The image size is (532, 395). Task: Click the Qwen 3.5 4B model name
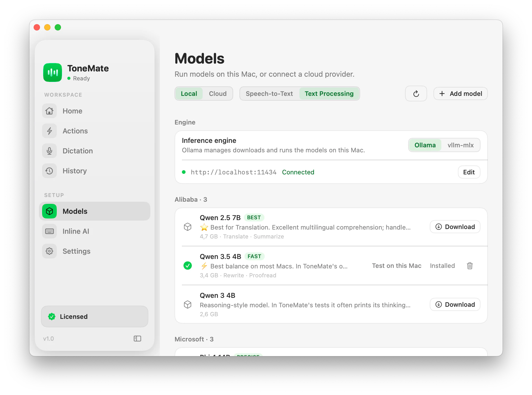point(220,256)
